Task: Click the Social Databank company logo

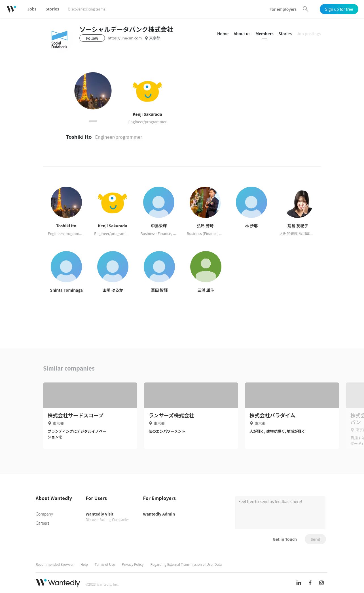Action: tap(60, 39)
